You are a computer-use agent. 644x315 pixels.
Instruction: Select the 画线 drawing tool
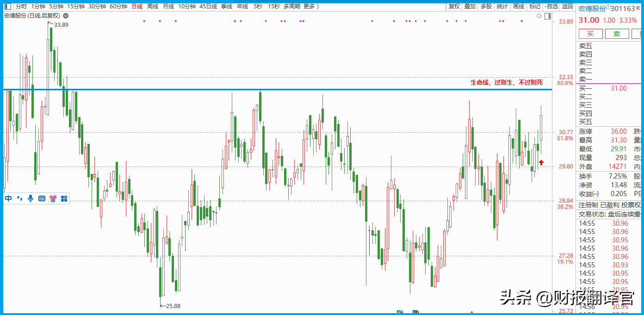[x=518, y=6]
